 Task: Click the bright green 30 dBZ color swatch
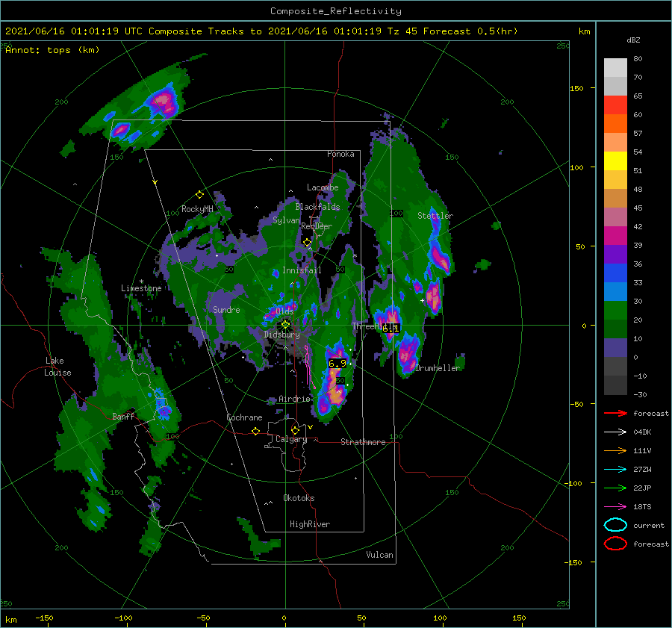(615, 311)
